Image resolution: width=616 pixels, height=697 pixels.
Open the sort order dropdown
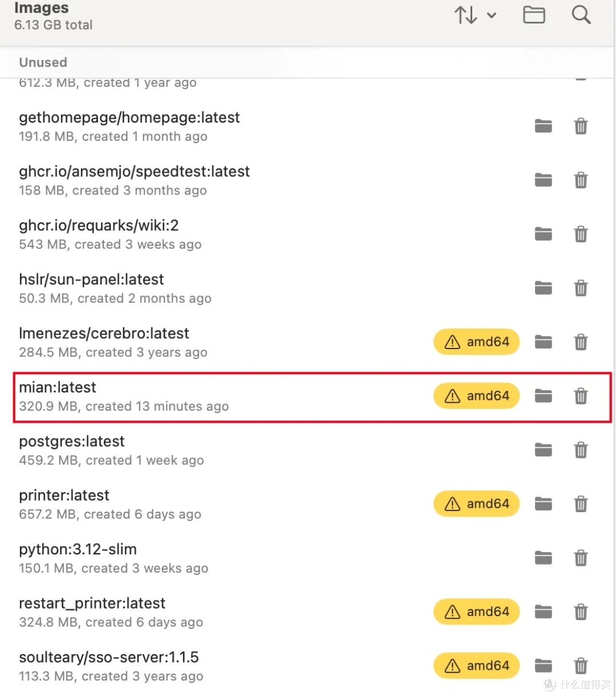pyautogui.click(x=475, y=15)
